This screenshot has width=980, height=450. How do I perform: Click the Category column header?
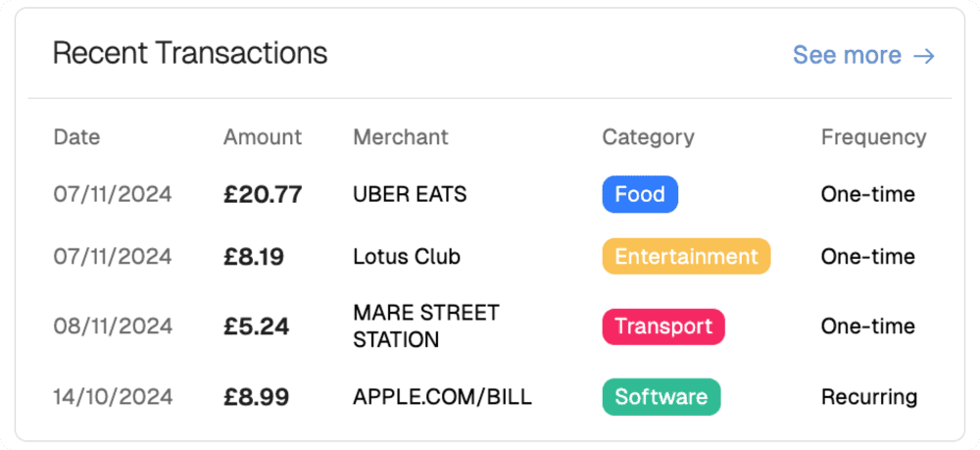point(648,137)
